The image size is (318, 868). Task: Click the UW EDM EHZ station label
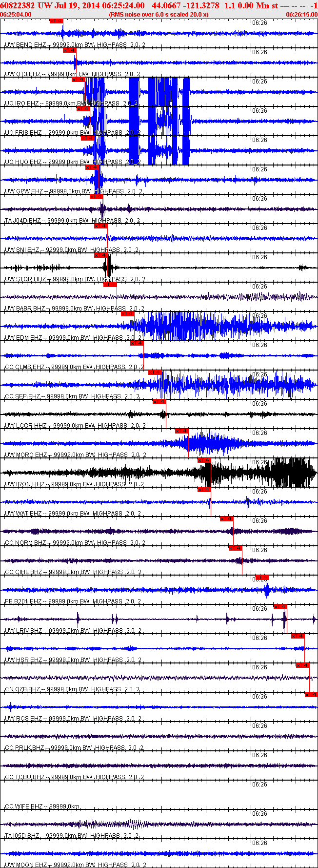(x=73, y=338)
